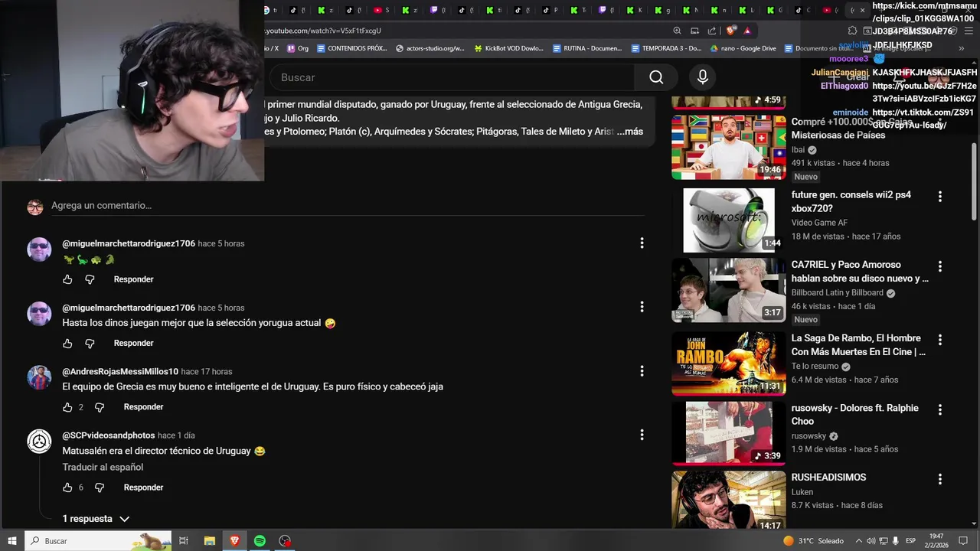Viewport: 980px width, 551px height.
Task: Expand the '1 respuesta' replies
Action: (x=96, y=519)
